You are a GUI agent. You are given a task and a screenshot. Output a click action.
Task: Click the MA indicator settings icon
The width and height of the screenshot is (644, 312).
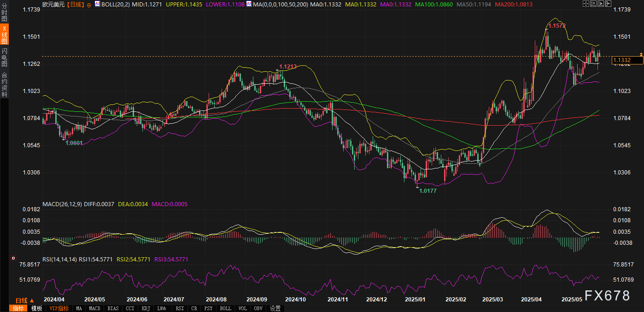click(249, 4)
